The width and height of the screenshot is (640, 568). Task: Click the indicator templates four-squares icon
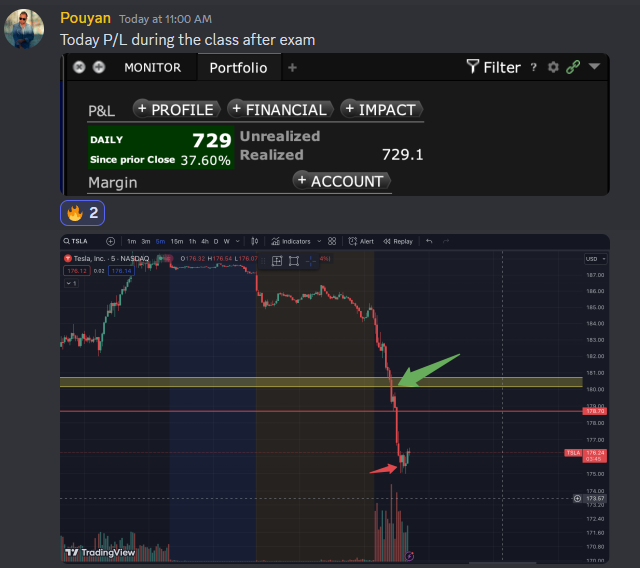[332, 241]
